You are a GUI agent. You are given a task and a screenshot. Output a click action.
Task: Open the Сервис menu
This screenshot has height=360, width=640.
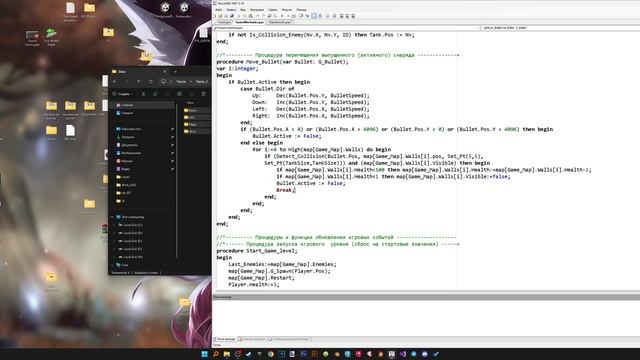273,10
